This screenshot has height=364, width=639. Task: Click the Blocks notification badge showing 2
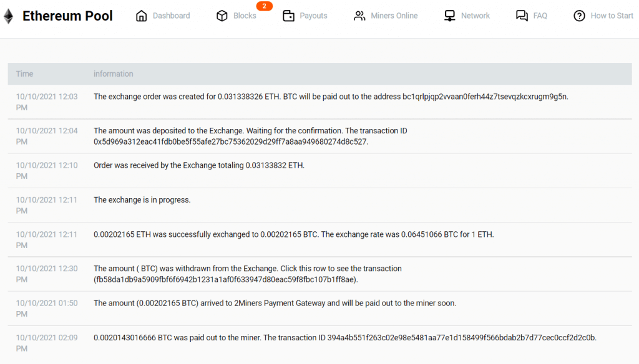[263, 6]
